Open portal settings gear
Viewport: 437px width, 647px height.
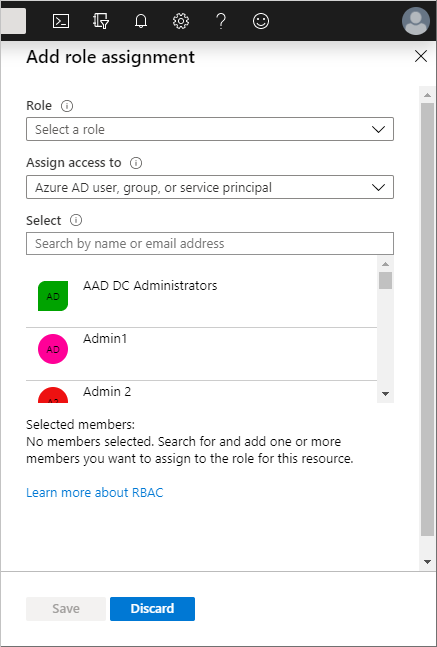(181, 21)
